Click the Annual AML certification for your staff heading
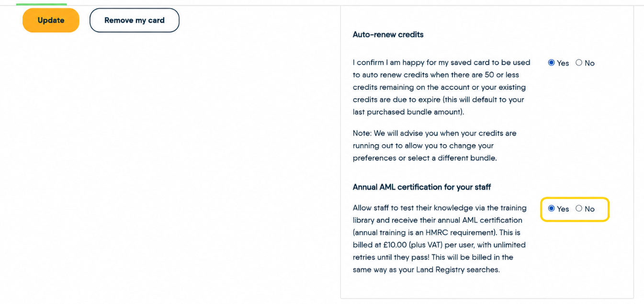The width and height of the screenshot is (644, 304). tap(422, 187)
